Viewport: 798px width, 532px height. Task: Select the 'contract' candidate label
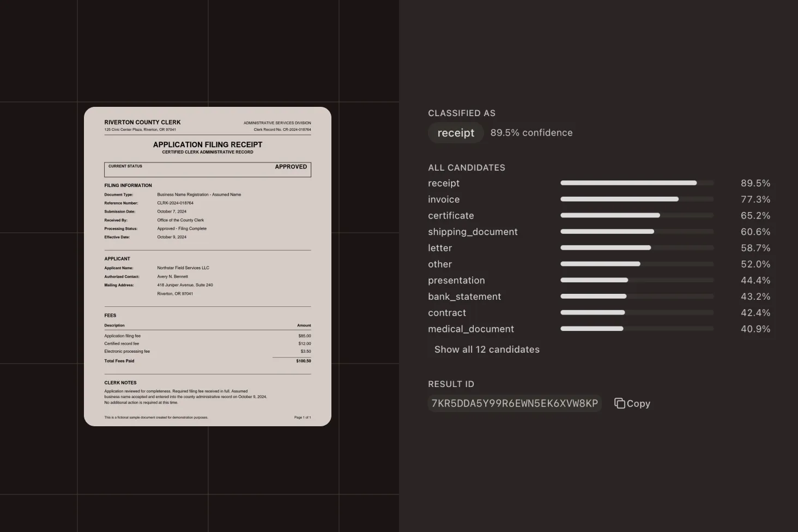[447, 313]
